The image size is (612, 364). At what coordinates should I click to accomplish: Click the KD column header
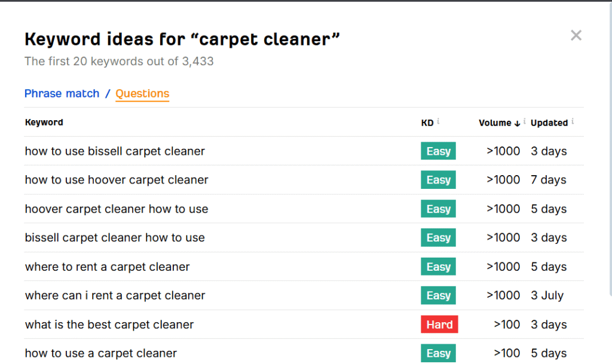pos(427,123)
